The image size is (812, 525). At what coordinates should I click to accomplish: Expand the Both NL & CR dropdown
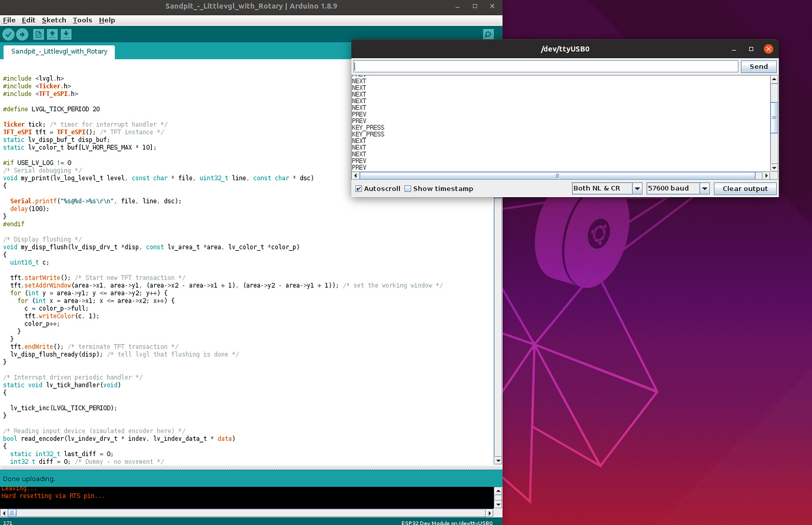[x=607, y=188]
